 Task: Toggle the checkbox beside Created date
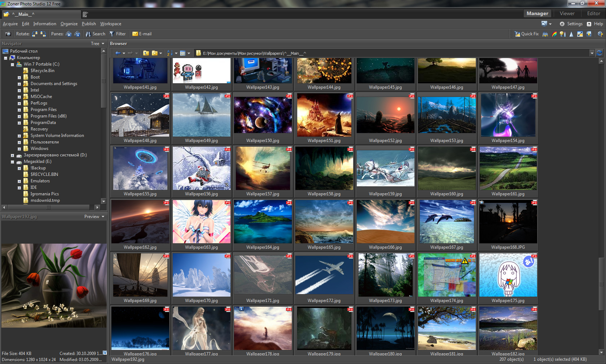coord(105,353)
